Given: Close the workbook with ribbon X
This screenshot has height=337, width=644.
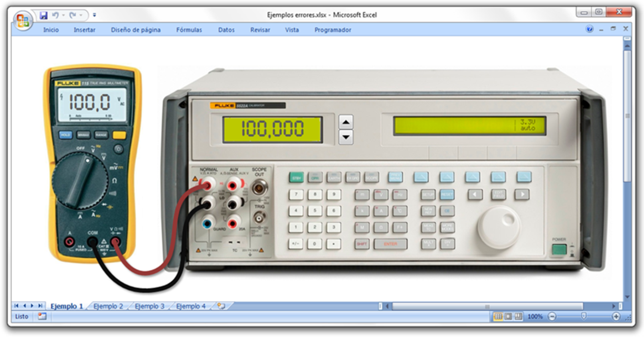Looking at the screenshot, I should pyautogui.click(x=625, y=29).
